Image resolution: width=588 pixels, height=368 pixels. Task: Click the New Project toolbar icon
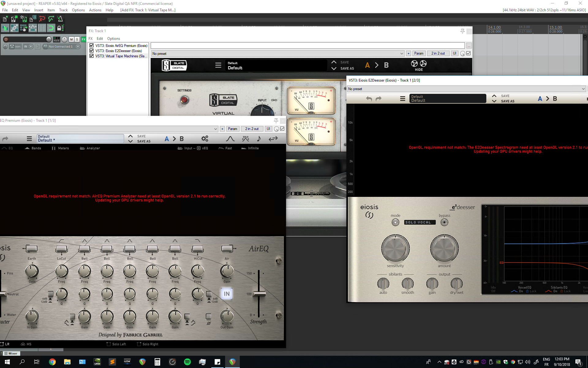pos(5,19)
